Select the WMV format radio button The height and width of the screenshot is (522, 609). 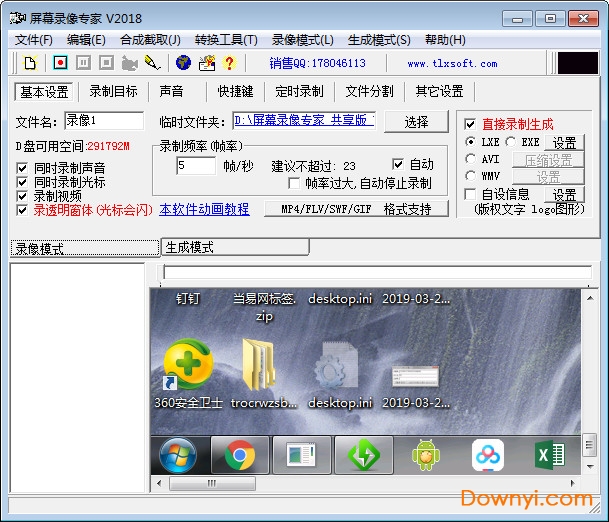point(471,176)
